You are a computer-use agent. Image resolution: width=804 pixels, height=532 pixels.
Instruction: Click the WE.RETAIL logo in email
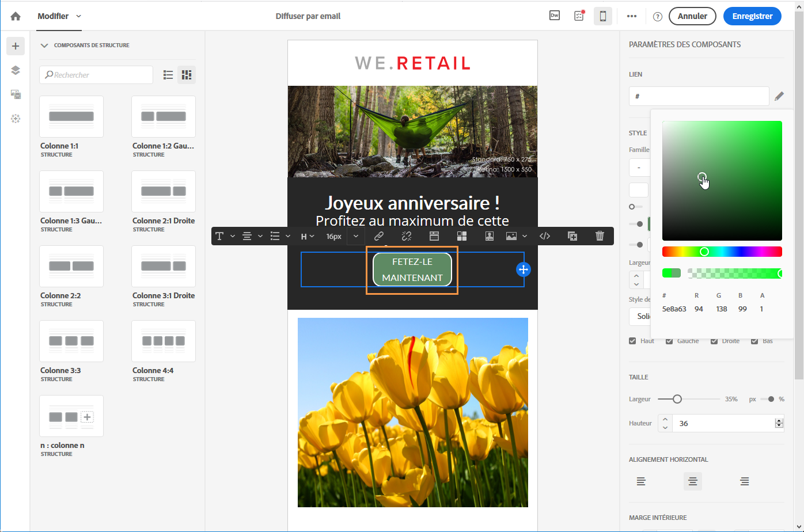[x=412, y=63]
